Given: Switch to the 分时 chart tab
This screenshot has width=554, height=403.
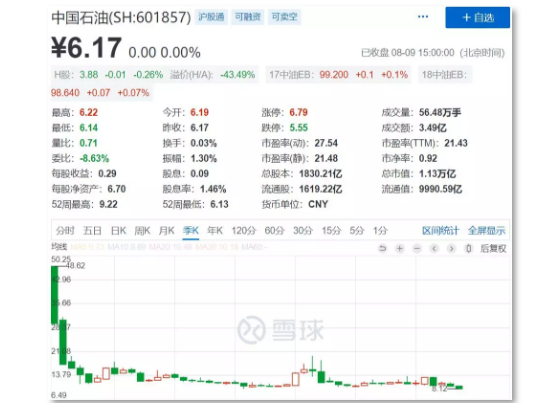Looking at the screenshot, I should tap(65, 231).
